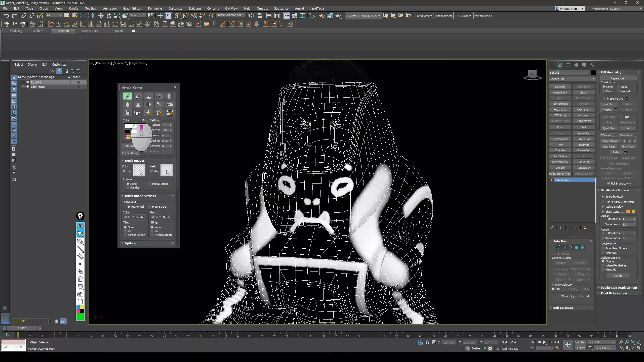
Task: Select the Erase tool in Viewport Canvas
Action: pyautogui.click(x=138, y=96)
